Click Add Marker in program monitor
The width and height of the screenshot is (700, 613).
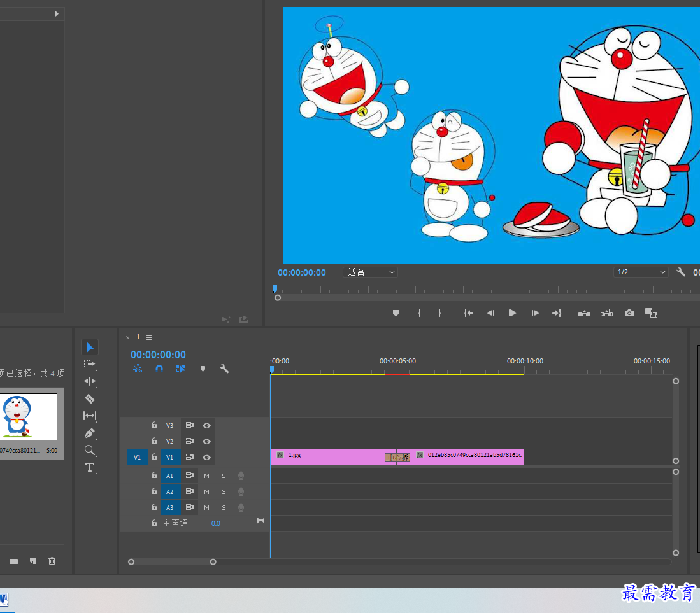(x=396, y=313)
